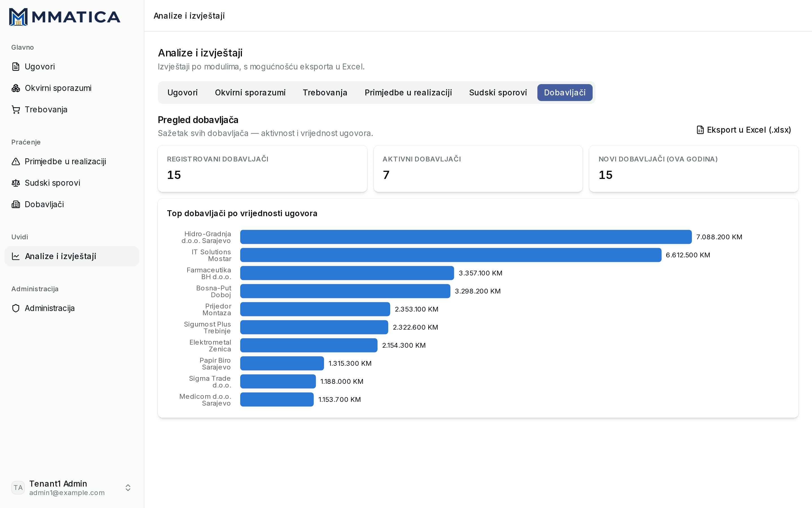The width and height of the screenshot is (812, 508).
Task: Click the Elektrometal Zenica label
Action: coord(210,346)
